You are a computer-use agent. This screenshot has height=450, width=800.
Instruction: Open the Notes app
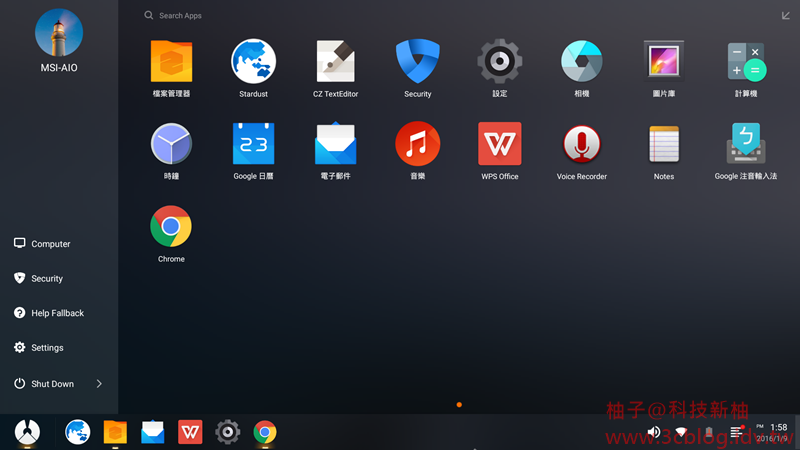point(664,144)
